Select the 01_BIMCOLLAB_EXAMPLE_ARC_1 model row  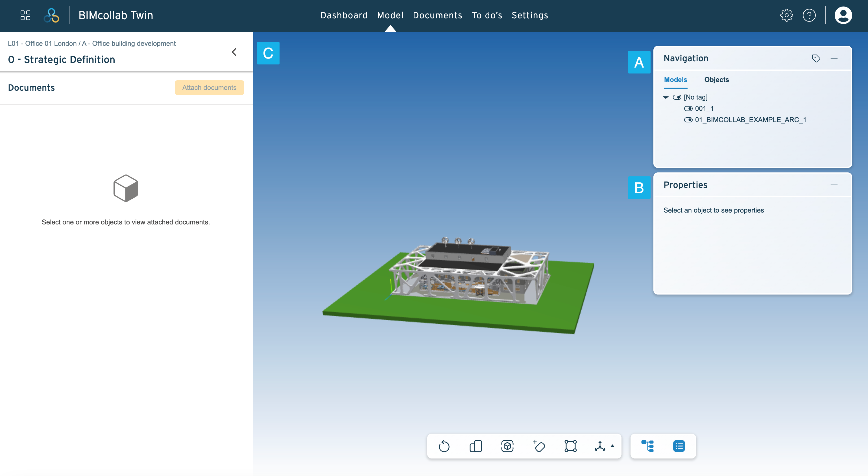pos(751,120)
